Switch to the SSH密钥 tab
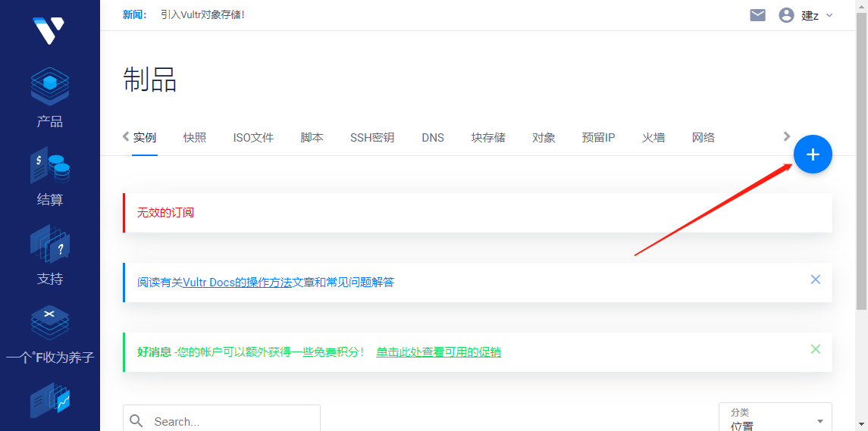Image resolution: width=868 pixels, height=431 pixels. [x=371, y=138]
